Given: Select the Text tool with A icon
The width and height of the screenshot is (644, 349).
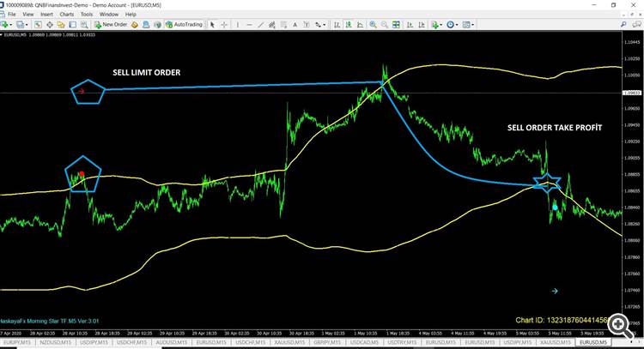Looking at the screenshot, I should [295, 25].
